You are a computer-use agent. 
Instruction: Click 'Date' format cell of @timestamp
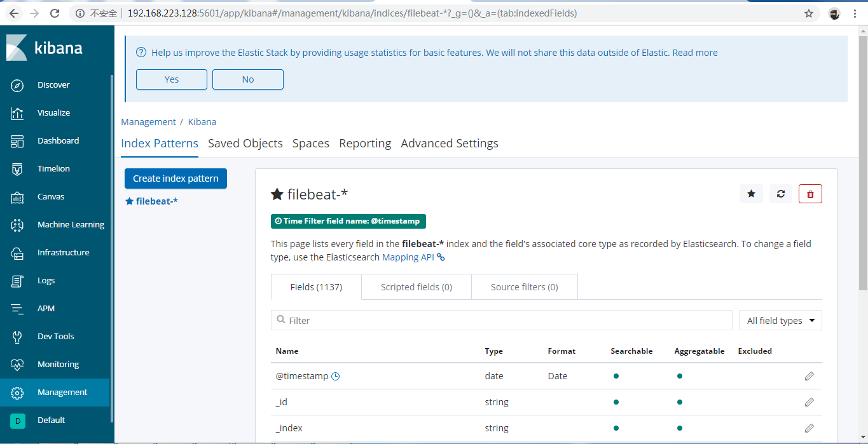pyautogui.click(x=558, y=376)
